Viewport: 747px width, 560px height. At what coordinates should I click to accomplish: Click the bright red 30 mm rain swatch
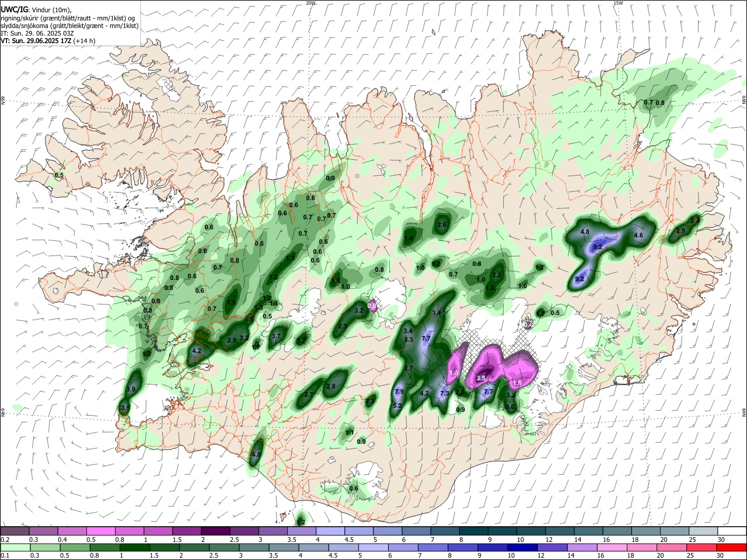click(732, 547)
